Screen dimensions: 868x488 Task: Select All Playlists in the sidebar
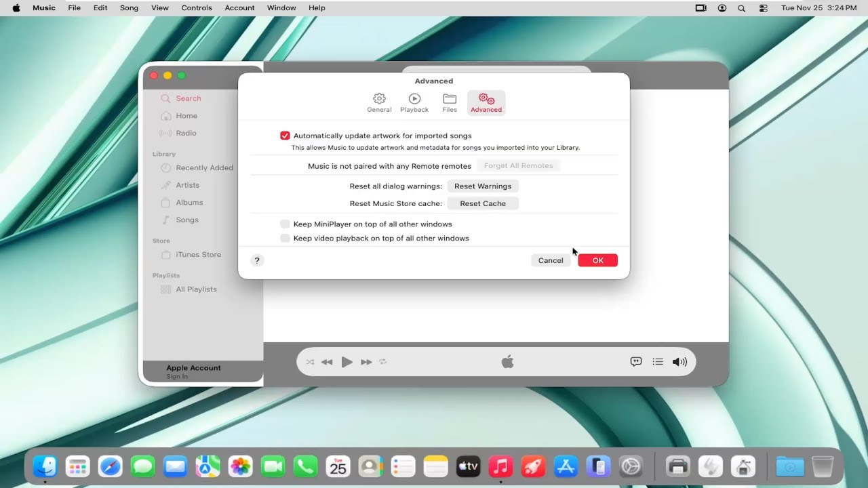tap(189, 289)
